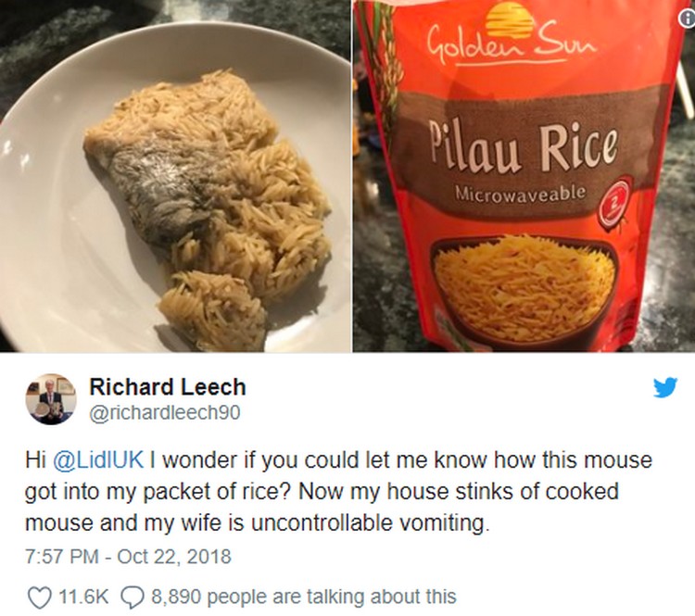Click the rice bowl picture on packet

524,290
